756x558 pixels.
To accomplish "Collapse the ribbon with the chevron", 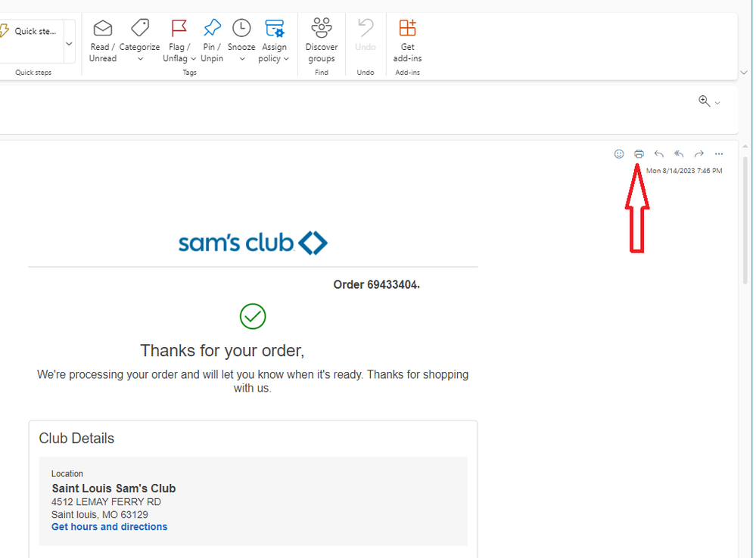I will [743, 73].
